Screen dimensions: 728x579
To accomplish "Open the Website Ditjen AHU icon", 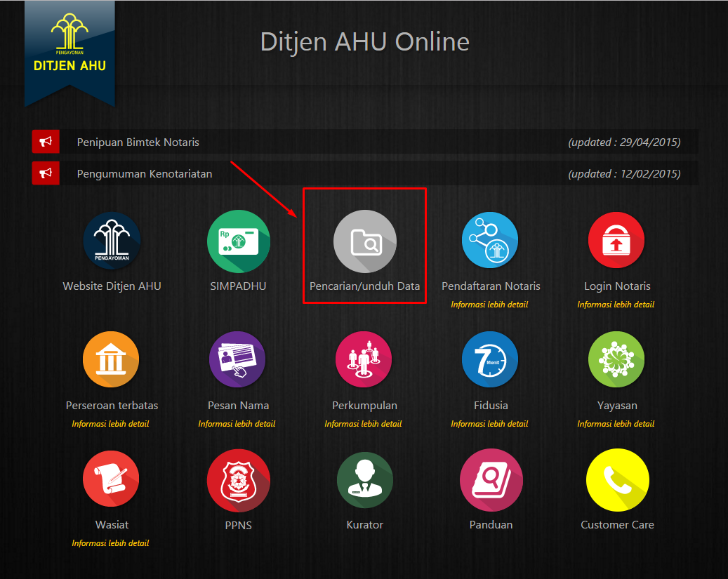I will pyautogui.click(x=112, y=240).
